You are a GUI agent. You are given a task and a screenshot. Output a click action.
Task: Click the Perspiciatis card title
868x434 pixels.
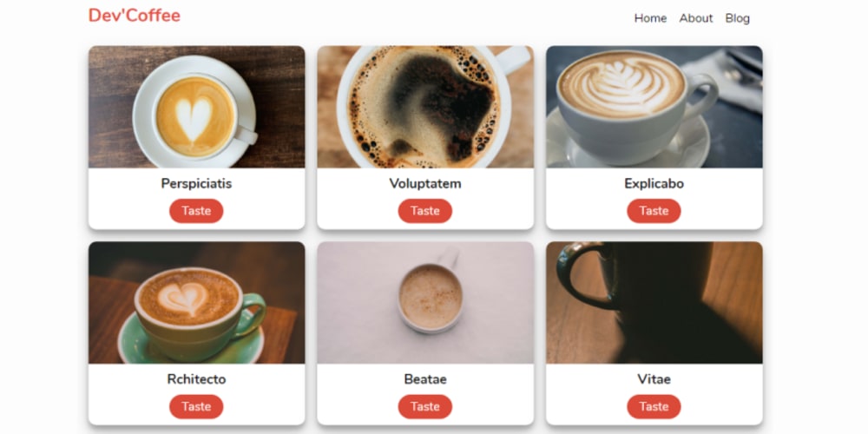pos(196,184)
